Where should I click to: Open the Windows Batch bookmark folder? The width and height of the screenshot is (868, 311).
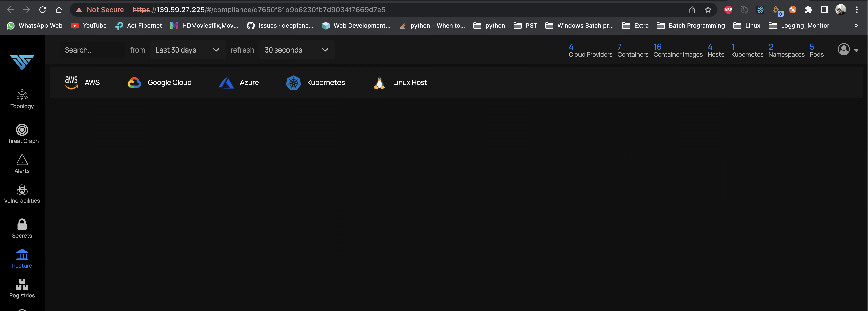pyautogui.click(x=580, y=26)
